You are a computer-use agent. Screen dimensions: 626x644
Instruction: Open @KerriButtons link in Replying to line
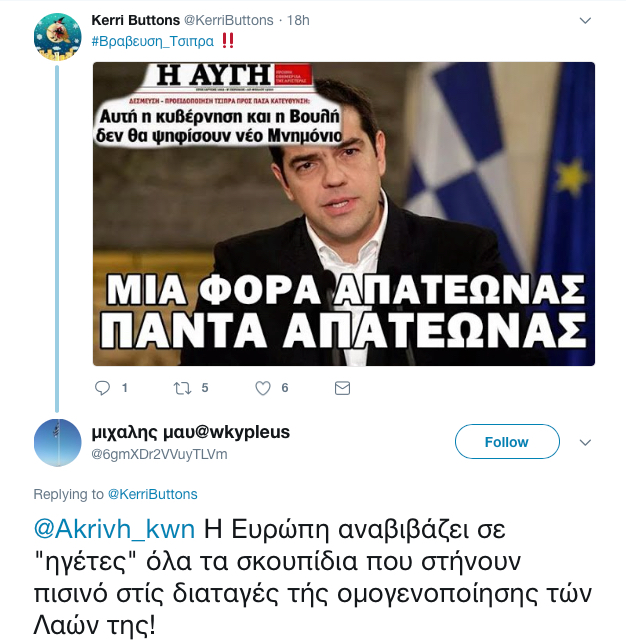(152, 494)
